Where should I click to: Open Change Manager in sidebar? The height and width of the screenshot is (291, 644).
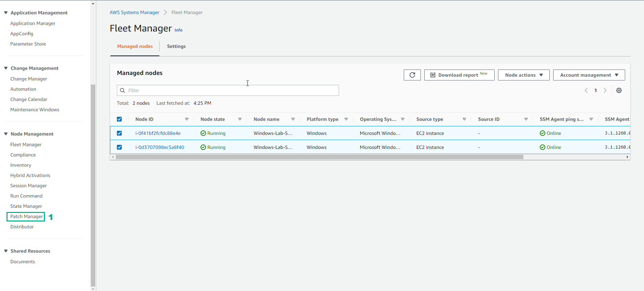(28, 79)
